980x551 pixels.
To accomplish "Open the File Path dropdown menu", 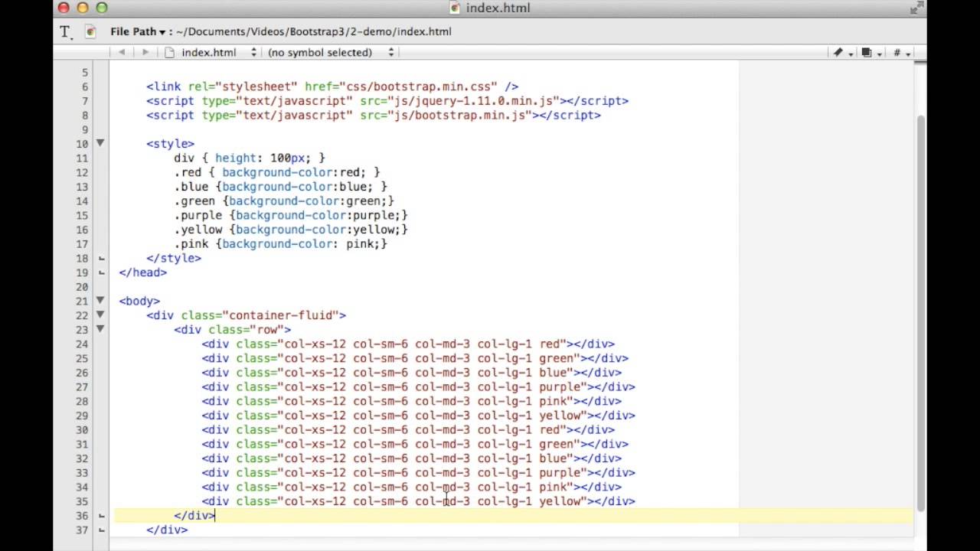I will point(138,31).
